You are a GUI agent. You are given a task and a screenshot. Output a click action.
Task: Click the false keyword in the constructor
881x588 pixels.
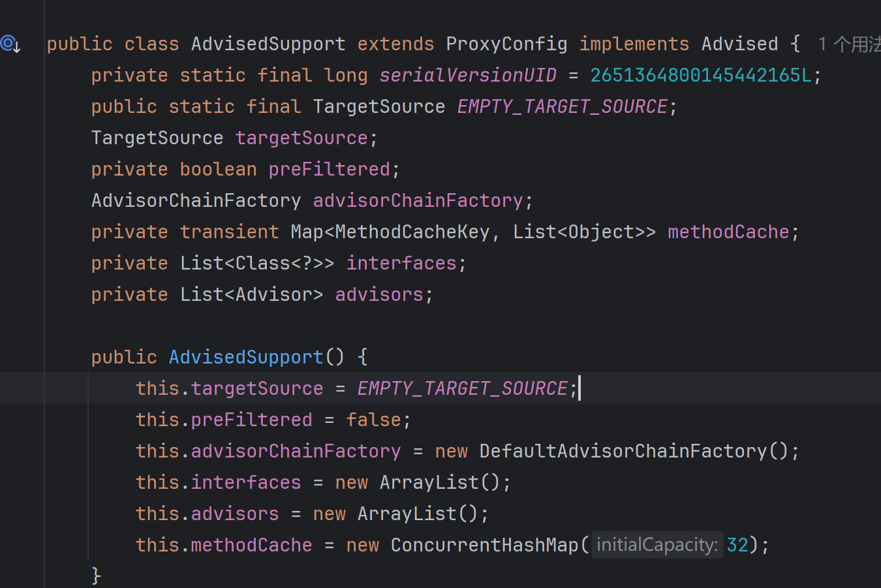(373, 420)
